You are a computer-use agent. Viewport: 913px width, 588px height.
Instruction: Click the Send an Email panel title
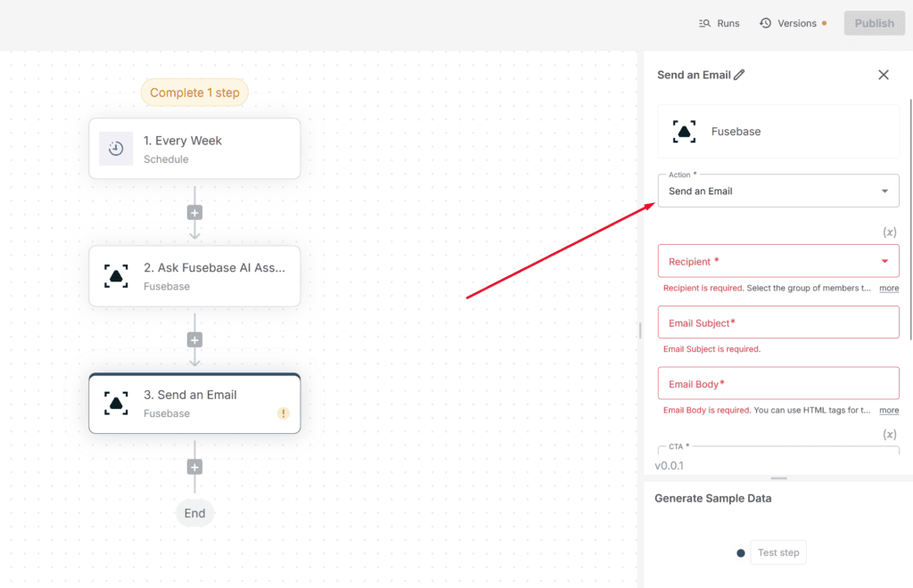tap(694, 75)
